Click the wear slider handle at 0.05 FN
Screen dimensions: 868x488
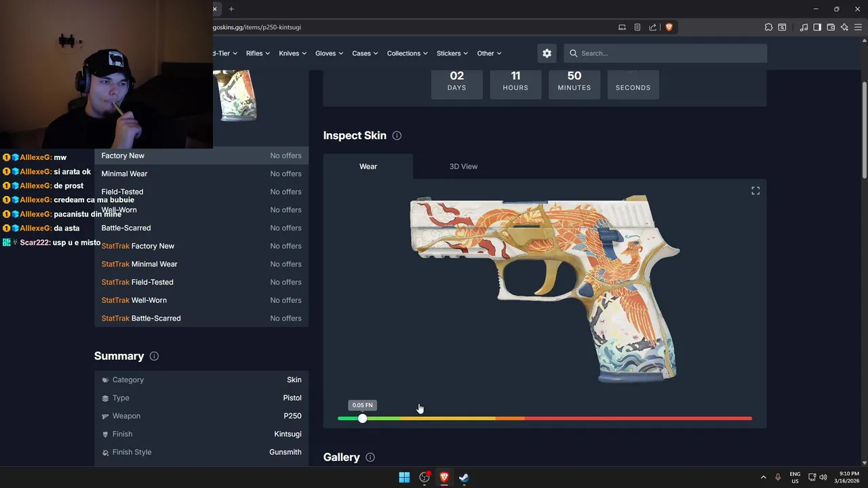click(362, 418)
